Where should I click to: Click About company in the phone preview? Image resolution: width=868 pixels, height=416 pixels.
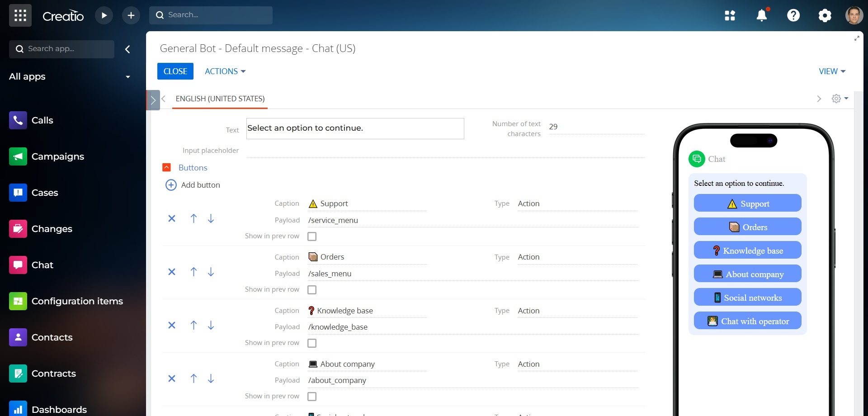tap(748, 274)
